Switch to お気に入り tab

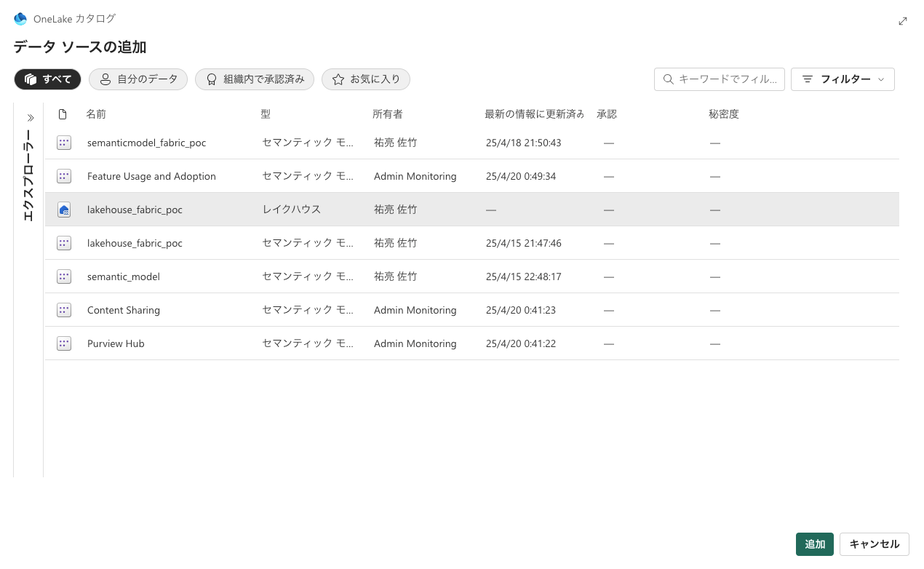click(x=366, y=79)
